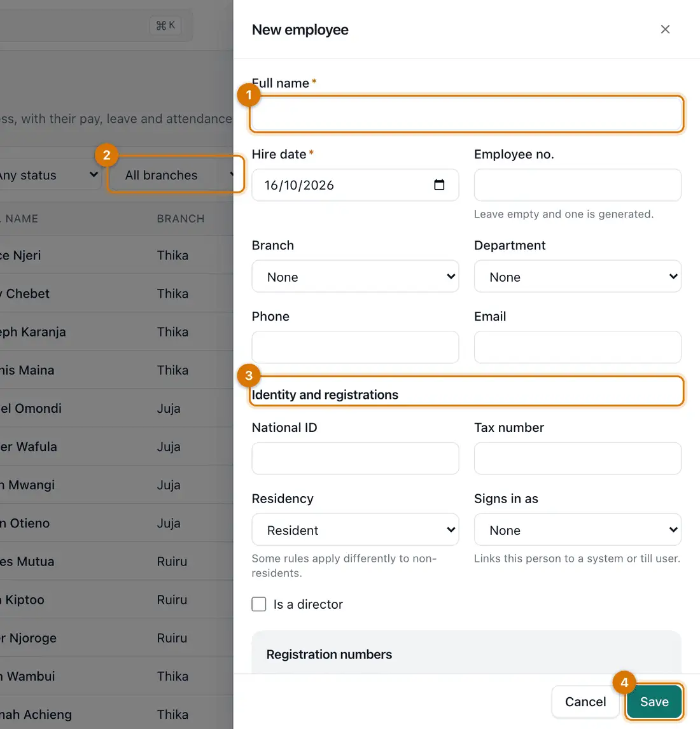Focus the Employee no. field
The height and width of the screenshot is (729, 700).
click(578, 184)
